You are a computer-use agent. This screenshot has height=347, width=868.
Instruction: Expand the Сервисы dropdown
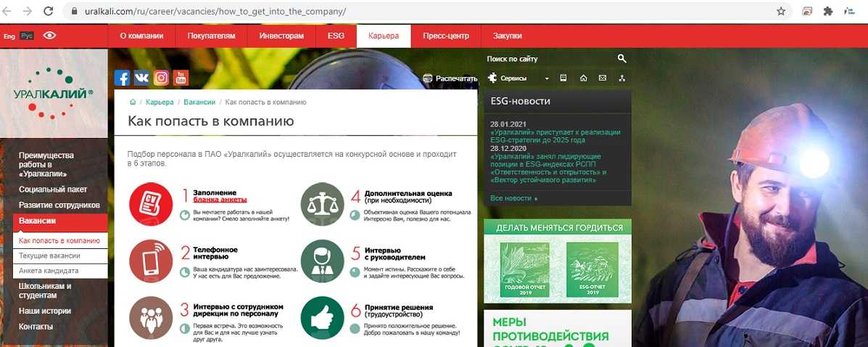click(518, 78)
